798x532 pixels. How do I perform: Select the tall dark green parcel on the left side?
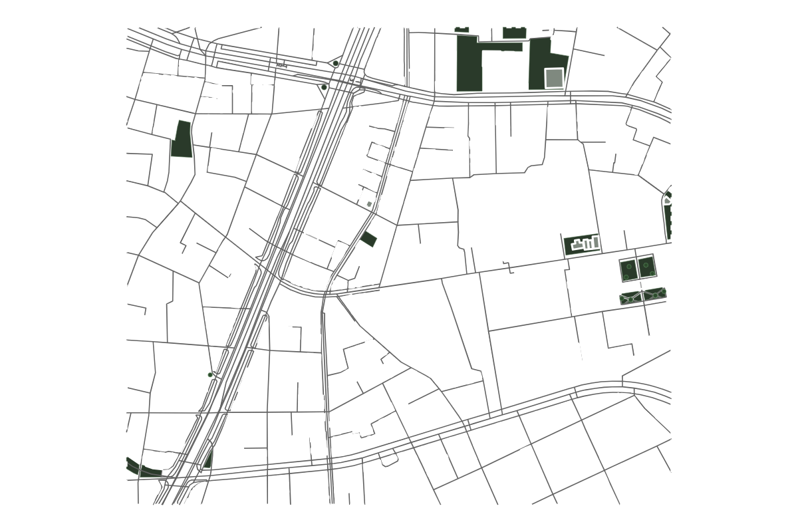pyautogui.click(x=182, y=139)
